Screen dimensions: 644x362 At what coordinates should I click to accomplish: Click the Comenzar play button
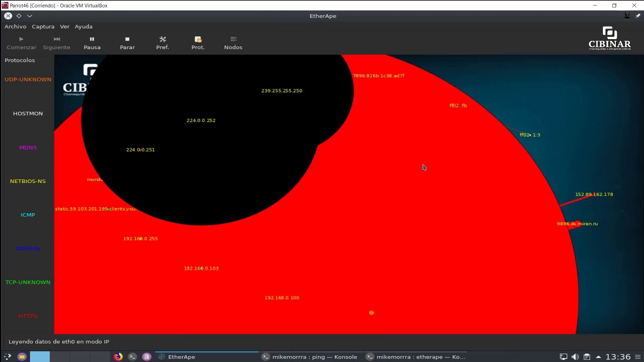(21, 43)
